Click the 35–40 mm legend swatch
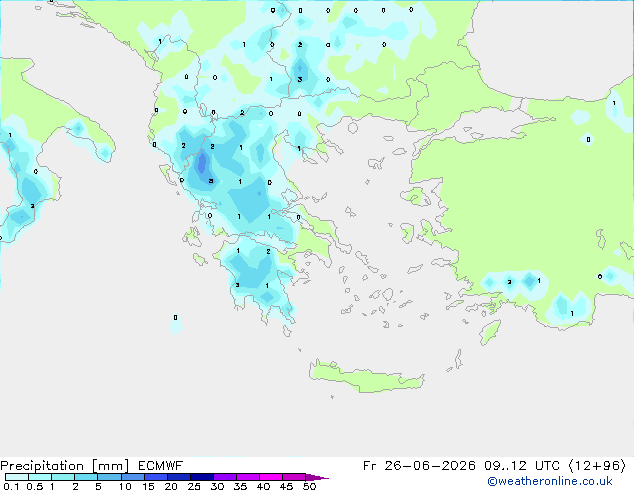634x490 pixels. 247,477
